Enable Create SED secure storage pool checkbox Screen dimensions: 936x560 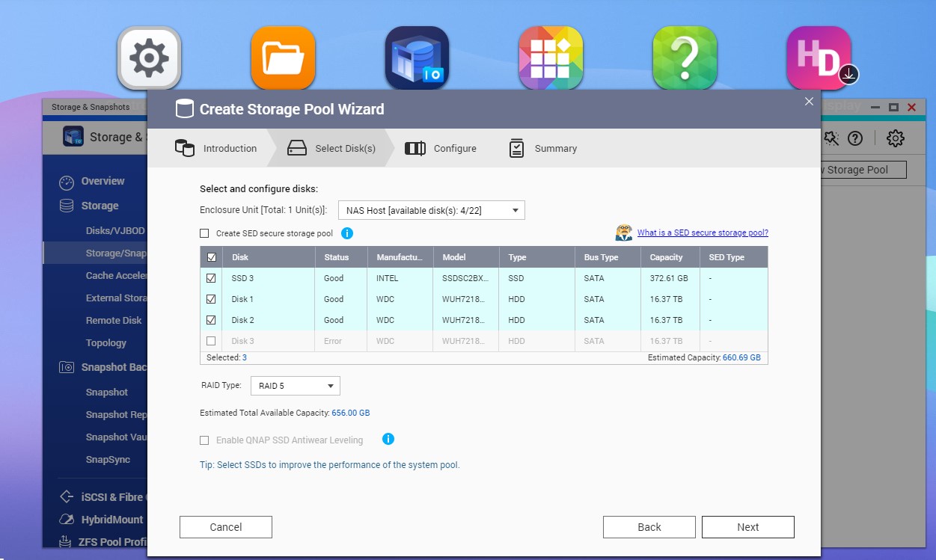coord(205,233)
